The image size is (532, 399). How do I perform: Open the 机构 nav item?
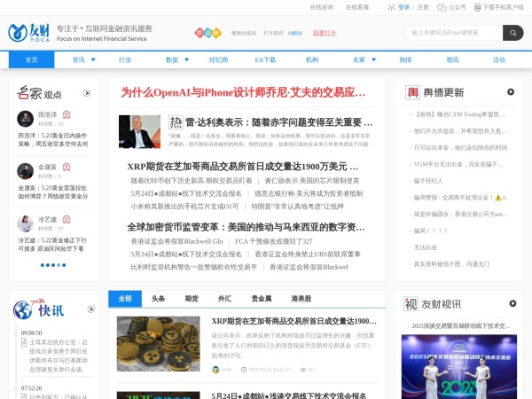tap(312, 59)
